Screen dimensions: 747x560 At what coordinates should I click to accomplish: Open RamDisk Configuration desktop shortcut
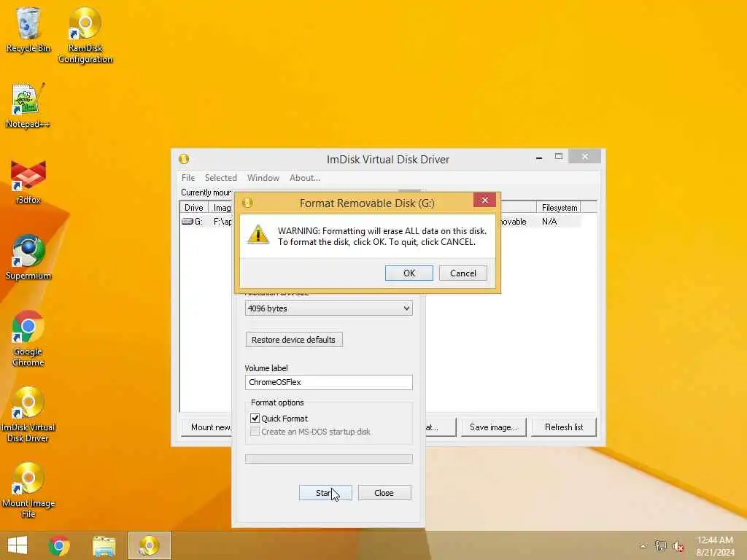coord(85,35)
